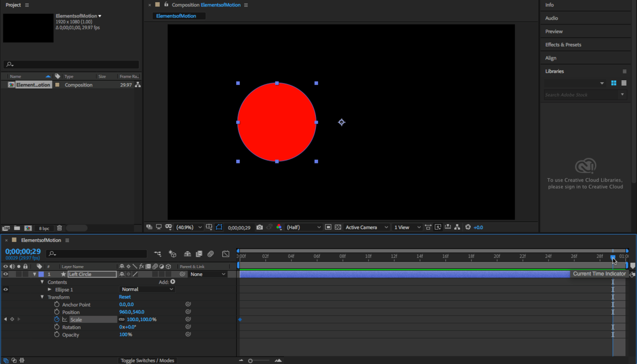This screenshot has height=364, width=637.
Task: Click the Graph Editor icon in timeline
Action: pos(226,254)
